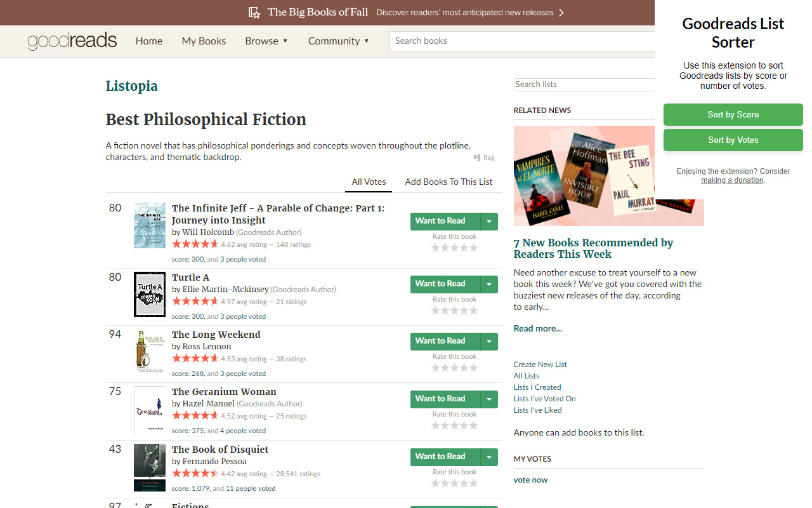812x508 pixels.
Task: Open the Community dropdown menu
Action: coord(339,41)
